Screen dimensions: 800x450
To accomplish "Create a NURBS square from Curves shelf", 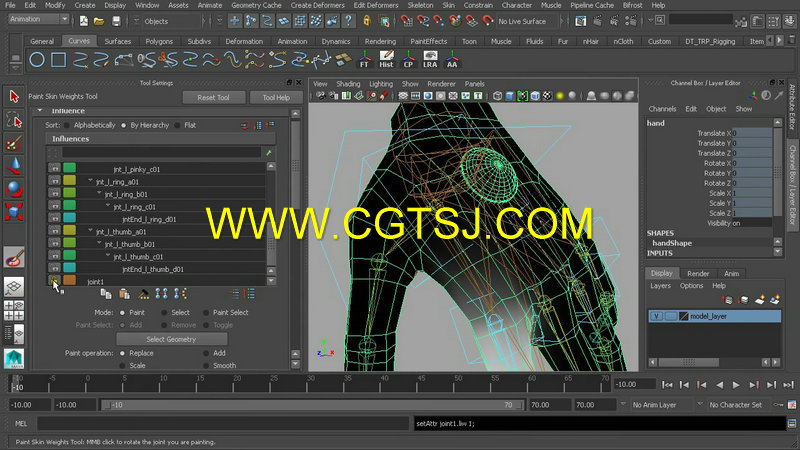I will click(59, 60).
